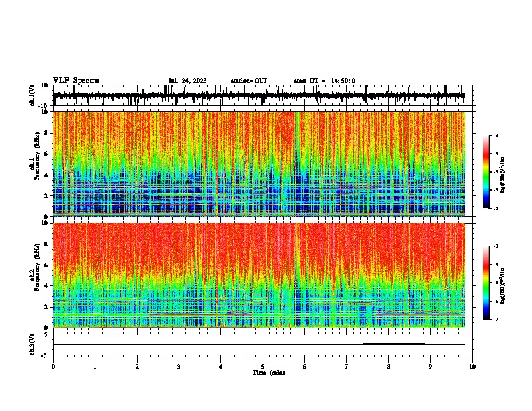Click the "-3" label on the ch.1 color bar
Viewport: 532px width, 411px height.
coord(496,135)
